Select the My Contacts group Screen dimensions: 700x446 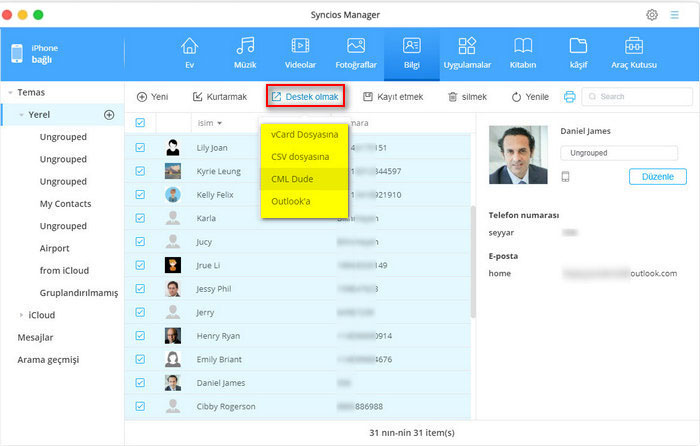(x=65, y=204)
